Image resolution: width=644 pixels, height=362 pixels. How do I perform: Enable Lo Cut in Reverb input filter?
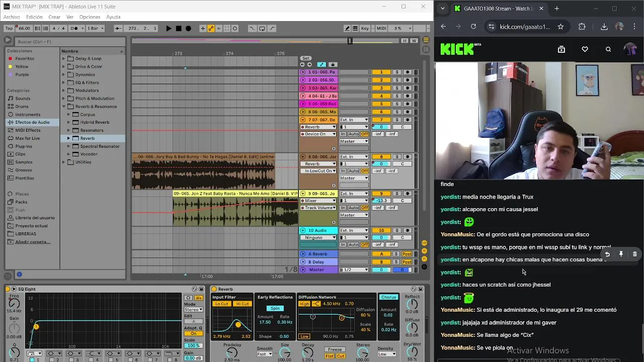click(x=221, y=304)
